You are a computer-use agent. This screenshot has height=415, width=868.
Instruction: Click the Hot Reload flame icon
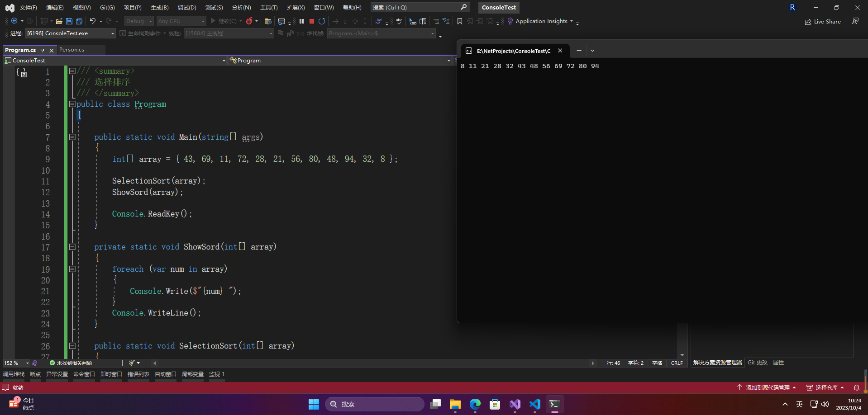pos(249,21)
